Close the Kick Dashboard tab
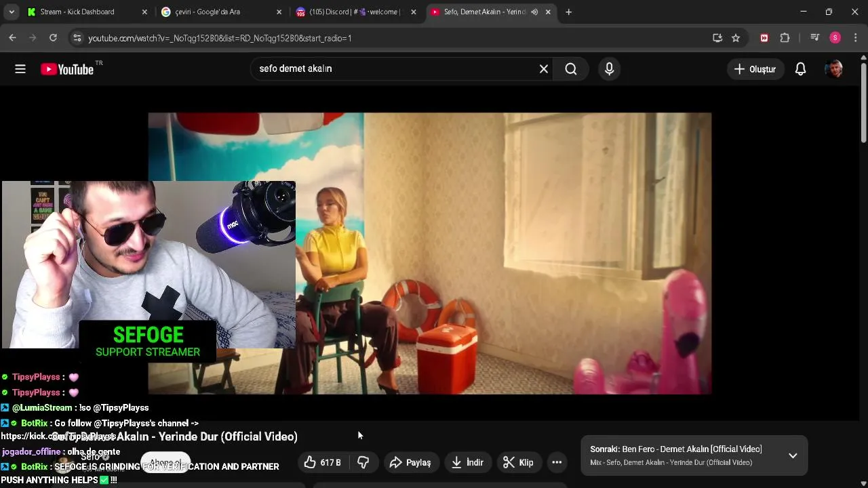Image resolution: width=868 pixels, height=488 pixels. pos(144,12)
